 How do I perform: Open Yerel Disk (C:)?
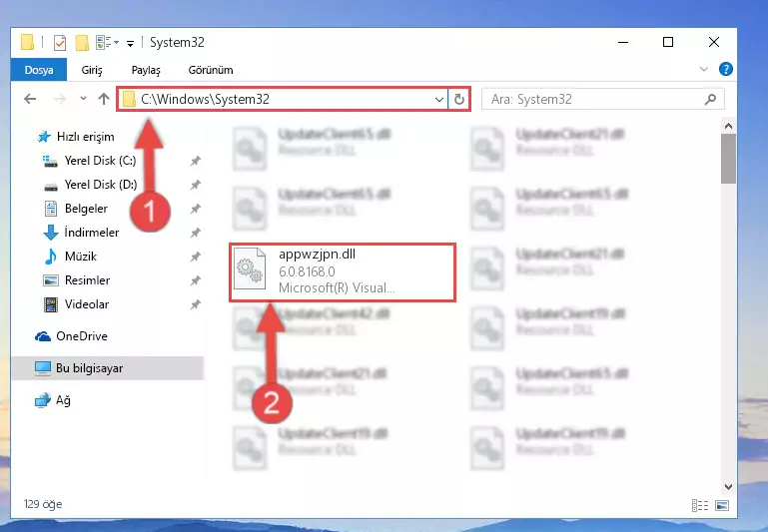click(89, 161)
